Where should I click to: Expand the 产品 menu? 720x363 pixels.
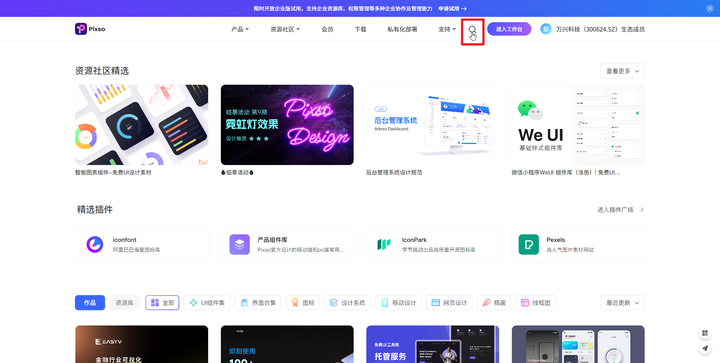point(240,29)
